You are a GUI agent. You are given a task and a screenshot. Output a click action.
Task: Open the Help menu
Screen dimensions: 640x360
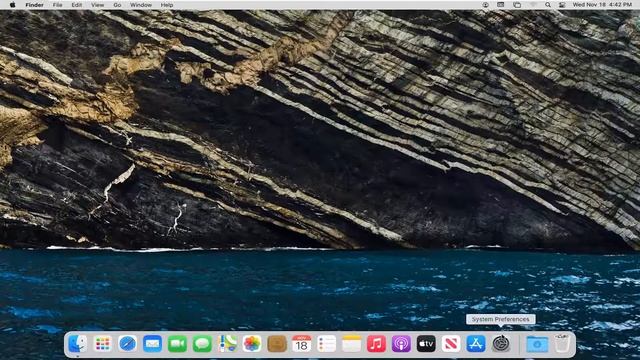point(167,5)
